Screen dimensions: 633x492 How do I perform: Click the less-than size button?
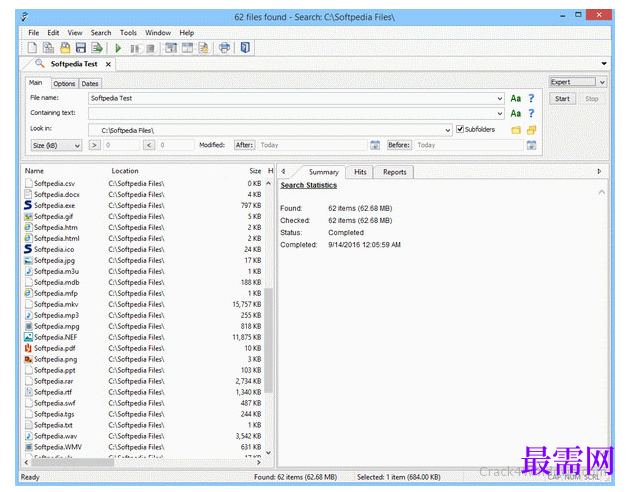[x=149, y=145]
